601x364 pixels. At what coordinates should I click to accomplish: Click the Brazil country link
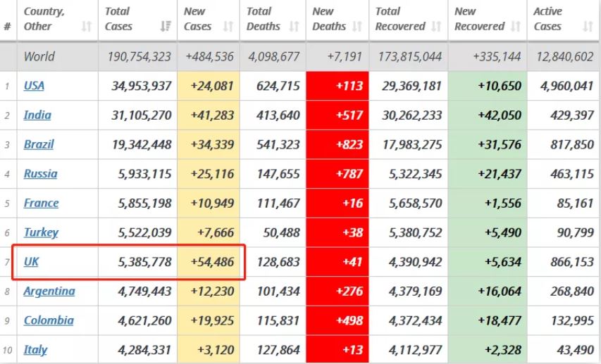click(x=39, y=144)
